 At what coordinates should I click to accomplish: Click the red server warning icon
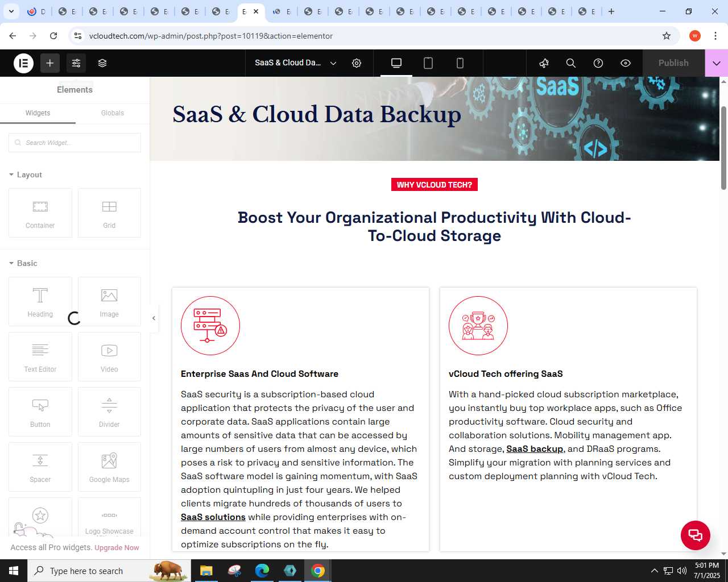point(210,326)
